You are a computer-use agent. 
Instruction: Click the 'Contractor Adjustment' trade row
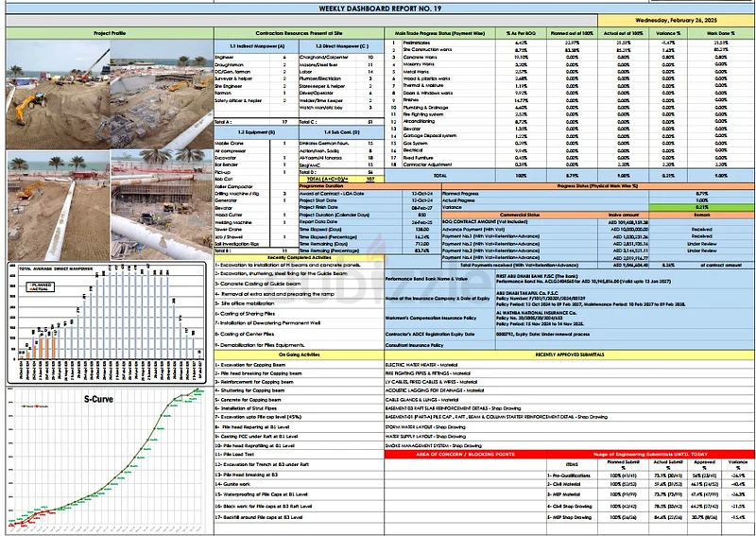pyautogui.click(x=570, y=164)
